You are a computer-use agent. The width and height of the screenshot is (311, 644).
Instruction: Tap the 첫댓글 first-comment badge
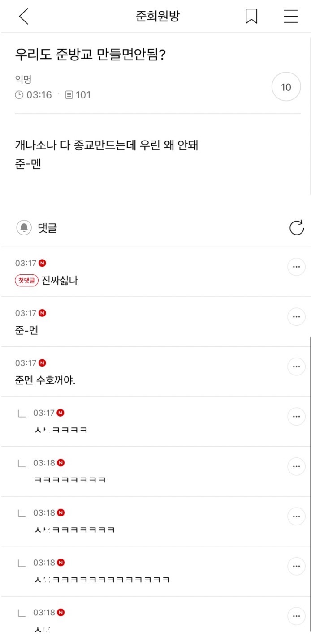pos(26,281)
